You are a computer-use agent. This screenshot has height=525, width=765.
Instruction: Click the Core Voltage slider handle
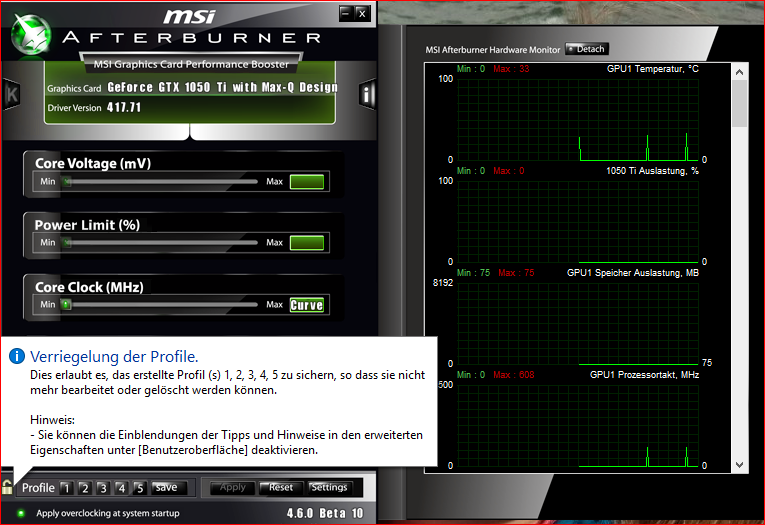[67, 182]
